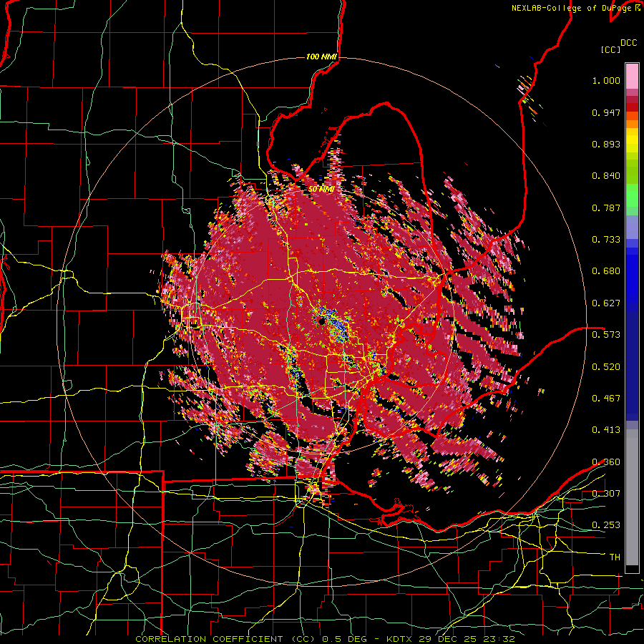
Task: Pick the bright green color bar segment
Action: pyautogui.click(x=632, y=195)
